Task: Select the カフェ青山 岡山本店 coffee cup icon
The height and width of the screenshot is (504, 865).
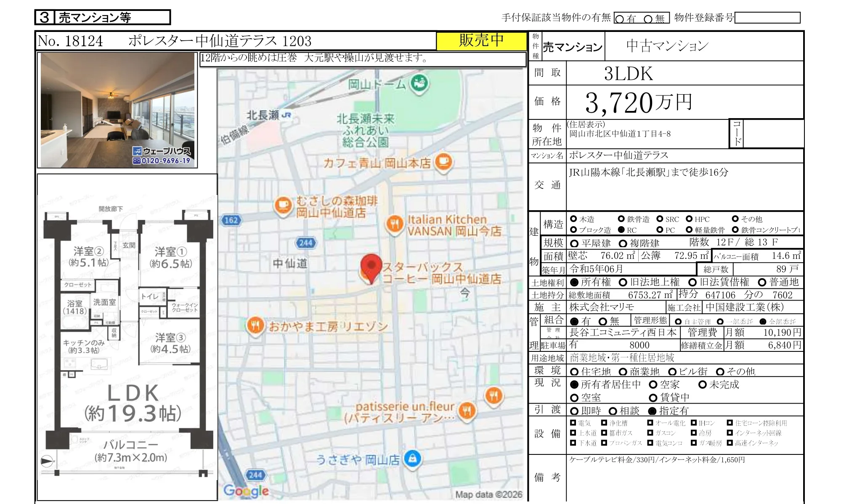Action: (443, 162)
